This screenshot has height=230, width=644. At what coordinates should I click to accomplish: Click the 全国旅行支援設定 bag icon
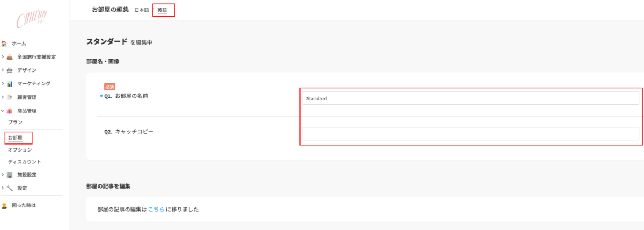[x=10, y=57]
